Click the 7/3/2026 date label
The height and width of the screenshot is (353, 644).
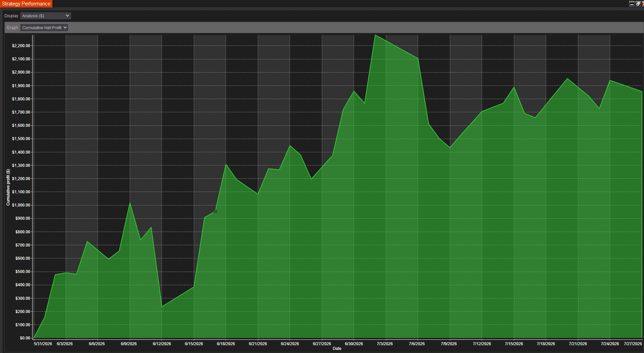(385, 344)
